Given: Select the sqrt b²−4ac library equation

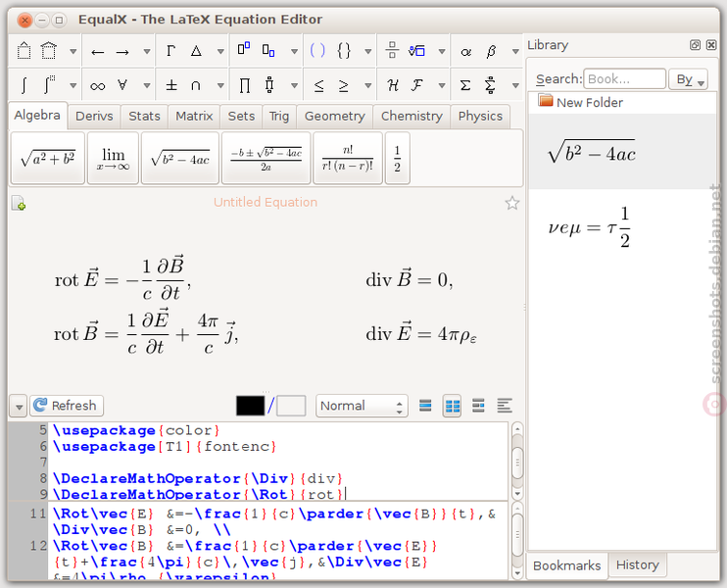Looking at the screenshot, I should point(622,152).
